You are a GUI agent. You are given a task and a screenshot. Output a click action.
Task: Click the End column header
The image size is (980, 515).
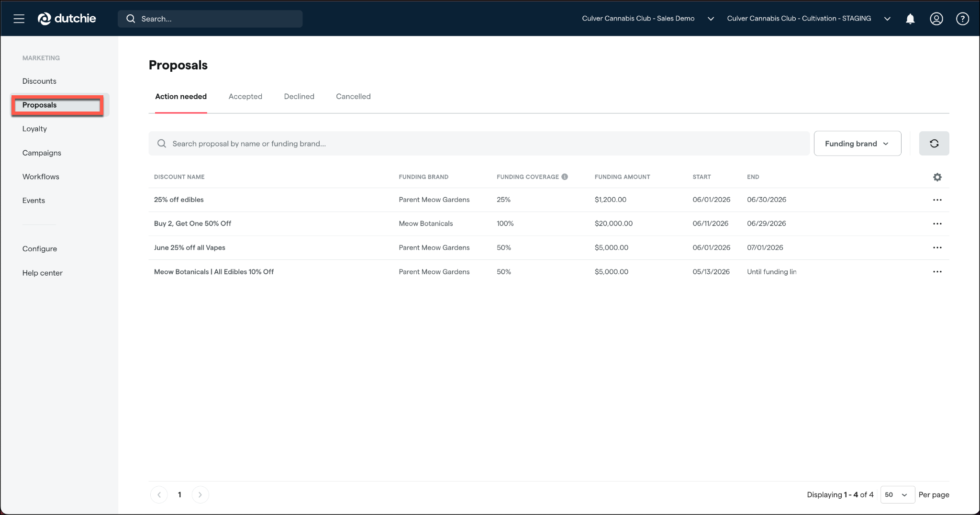(753, 177)
